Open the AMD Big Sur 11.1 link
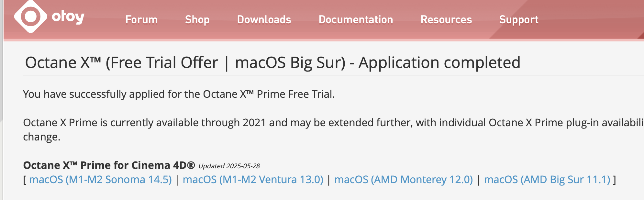Image resolution: width=644 pixels, height=200 pixels. point(547,180)
